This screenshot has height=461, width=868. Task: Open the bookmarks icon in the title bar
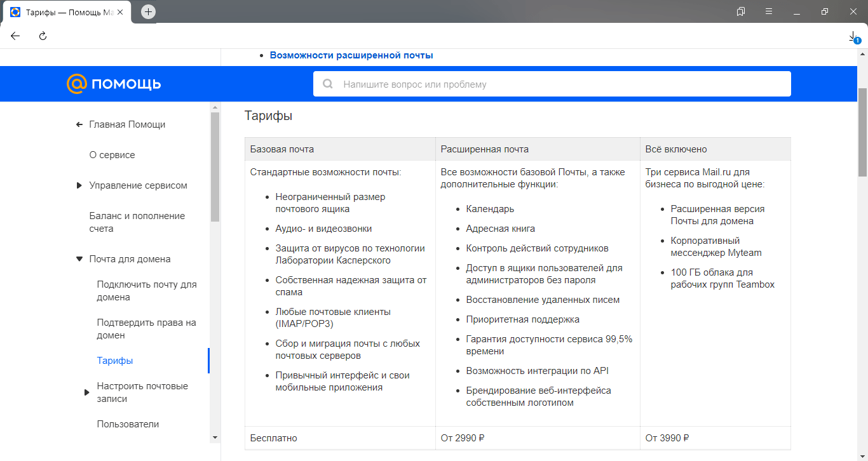click(741, 11)
